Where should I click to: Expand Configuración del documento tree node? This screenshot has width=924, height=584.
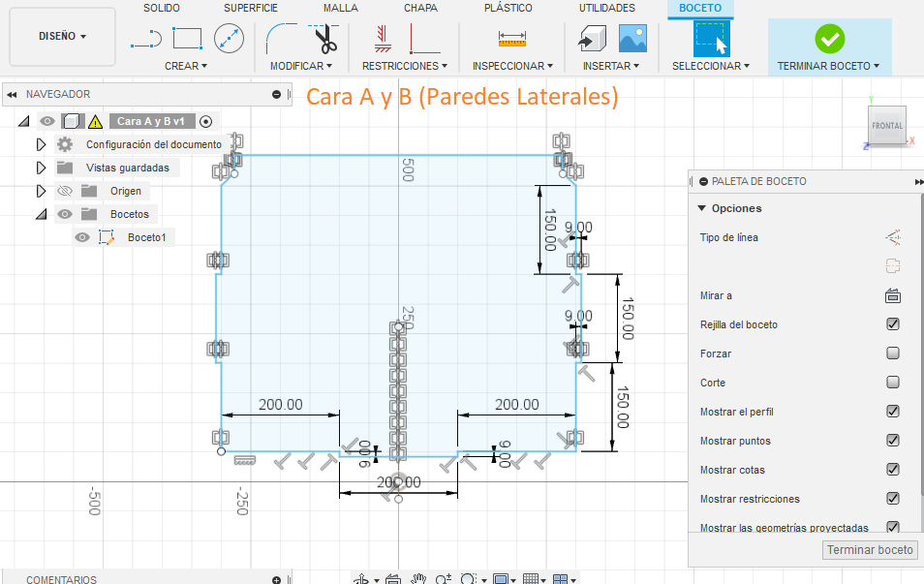click(41, 144)
